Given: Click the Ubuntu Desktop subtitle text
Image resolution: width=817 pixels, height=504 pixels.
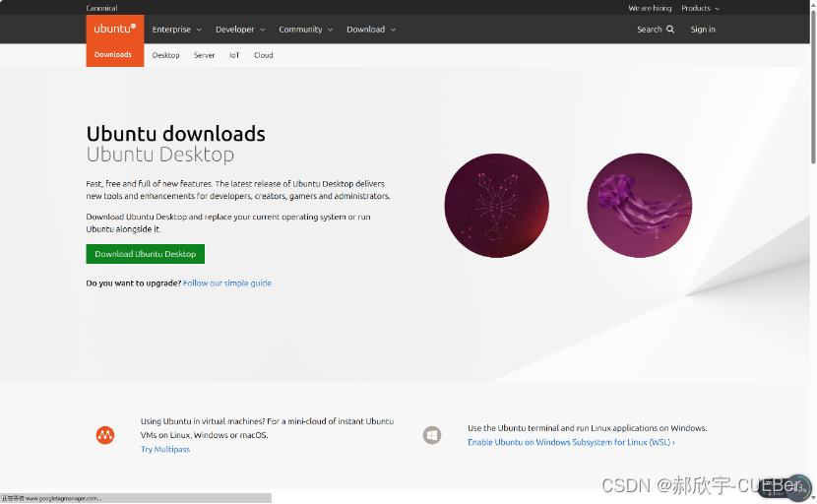Looking at the screenshot, I should pyautogui.click(x=160, y=155).
